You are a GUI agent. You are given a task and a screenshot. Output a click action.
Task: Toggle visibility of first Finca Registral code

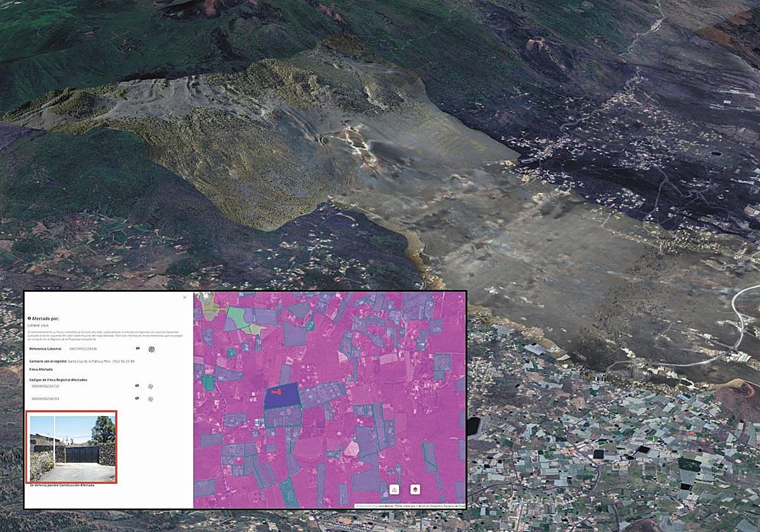tap(137, 386)
